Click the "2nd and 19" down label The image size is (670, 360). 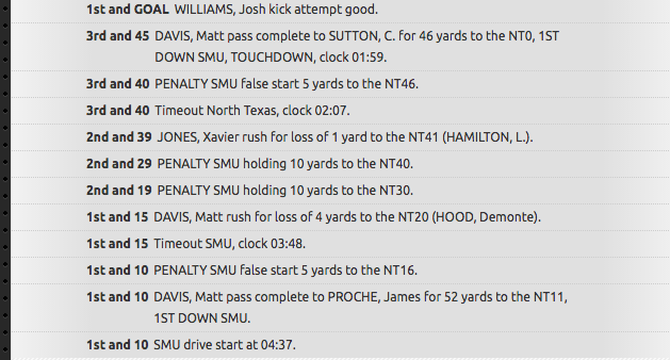pos(119,190)
